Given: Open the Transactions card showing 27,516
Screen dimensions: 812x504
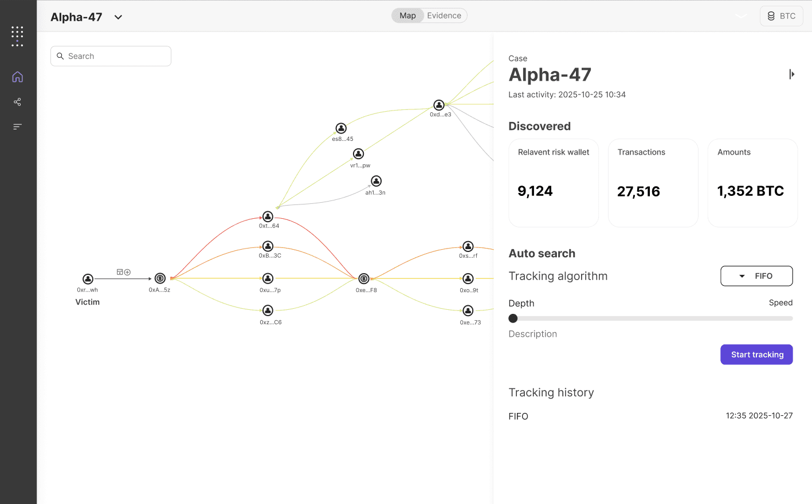Looking at the screenshot, I should click(x=653, y=183).
